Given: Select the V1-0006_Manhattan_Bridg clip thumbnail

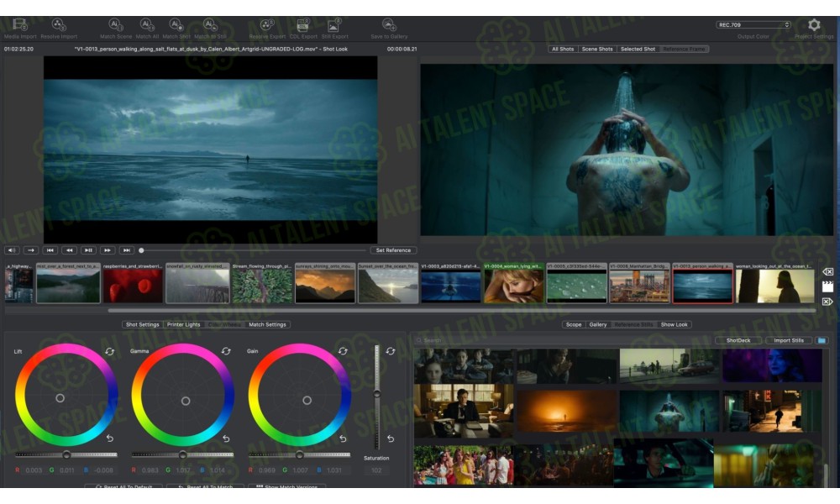Looking at the screenshot, I should coord(639,283).
